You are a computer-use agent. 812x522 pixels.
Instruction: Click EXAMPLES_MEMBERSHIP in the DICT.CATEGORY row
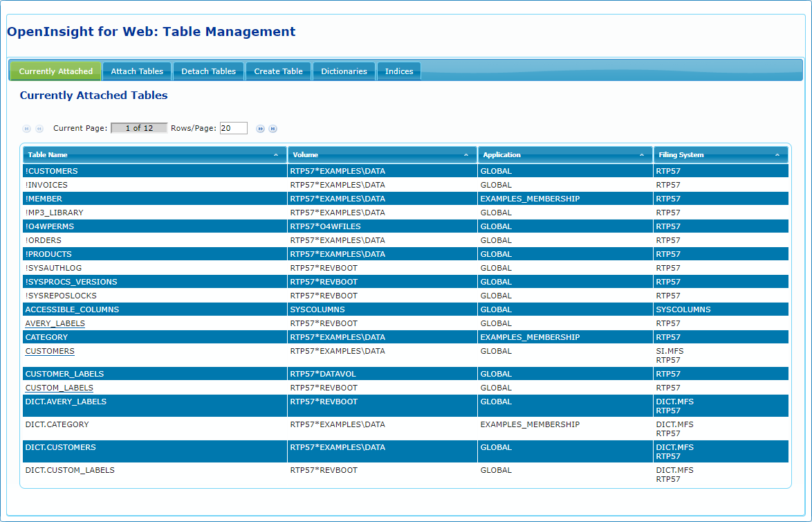coord(530,424)
